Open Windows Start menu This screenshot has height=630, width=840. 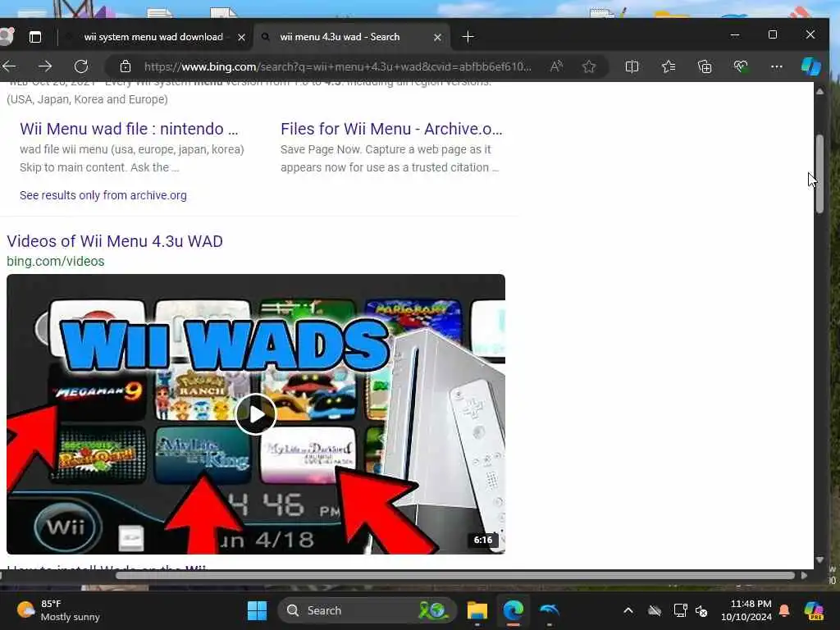257,610
